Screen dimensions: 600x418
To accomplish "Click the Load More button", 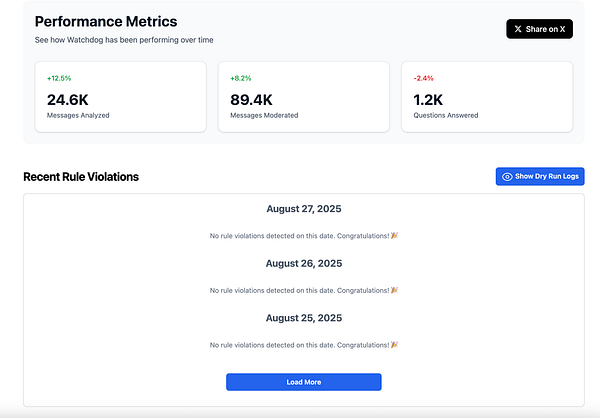I will 303,382.
